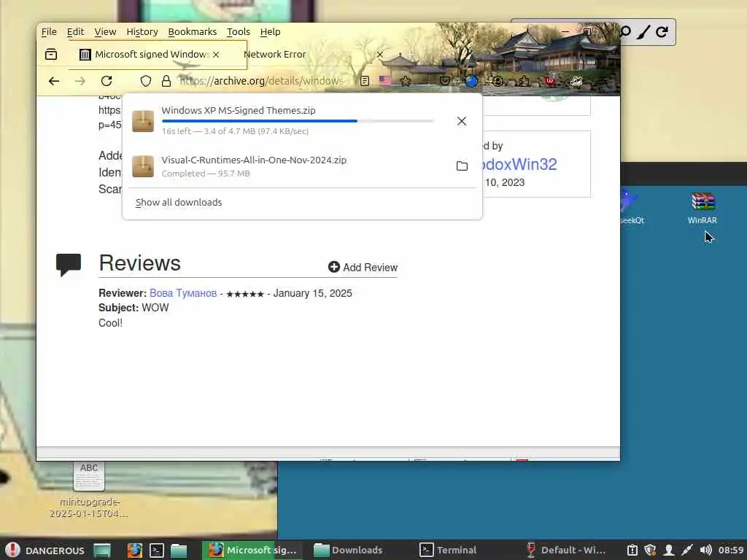747x560 pixels.
Task: Switch to Terminal window in taskbar
Action: tap(448, 551)
